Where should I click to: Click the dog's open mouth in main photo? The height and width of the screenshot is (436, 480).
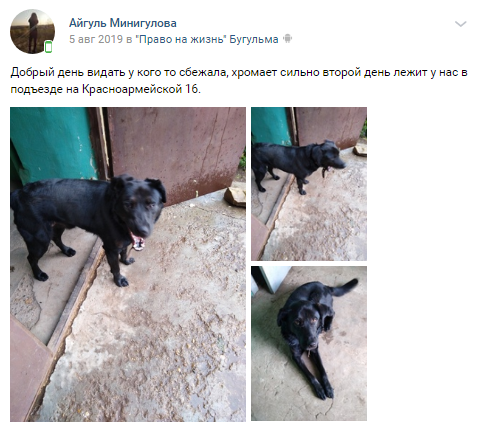138,243
